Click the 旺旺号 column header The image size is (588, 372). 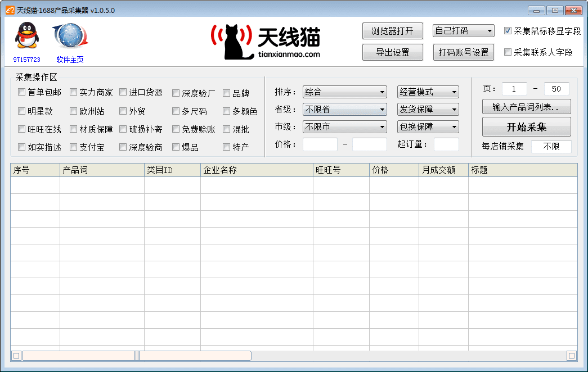[x=341, y=170]
